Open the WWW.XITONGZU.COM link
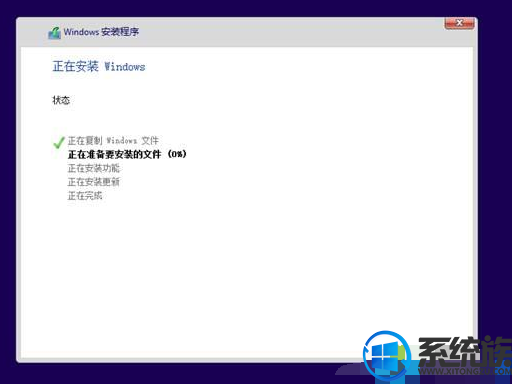The height and width of the screenshot is (384, 512). [x=465, y=371]
